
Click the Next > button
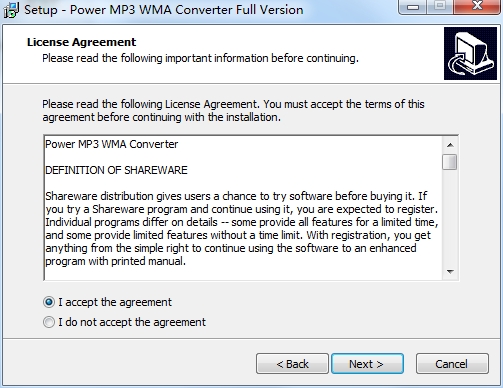367,364
